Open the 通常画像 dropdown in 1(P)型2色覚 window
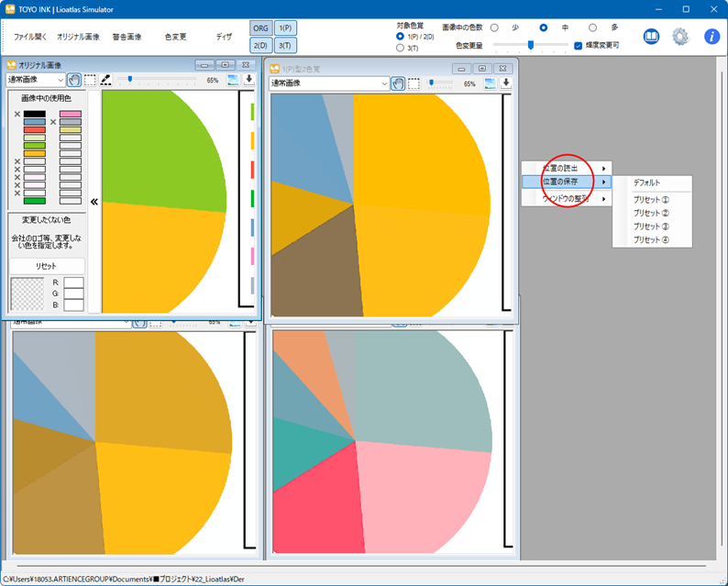Screen dimensions: 728x586 point(329,83)
